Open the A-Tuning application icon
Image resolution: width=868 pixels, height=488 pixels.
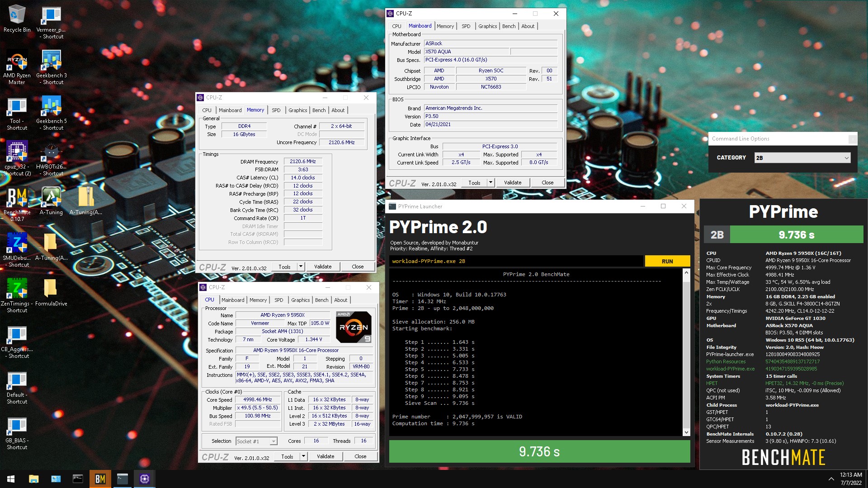(51, 201)
